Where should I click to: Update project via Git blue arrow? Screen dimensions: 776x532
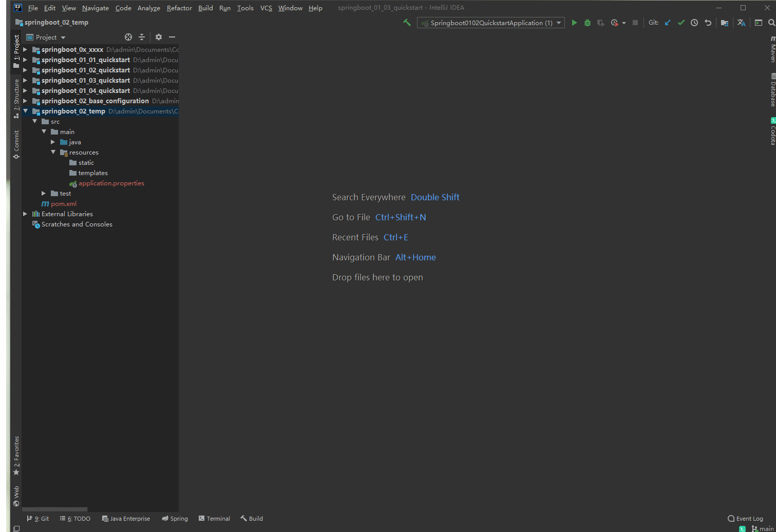pos(668,23)
